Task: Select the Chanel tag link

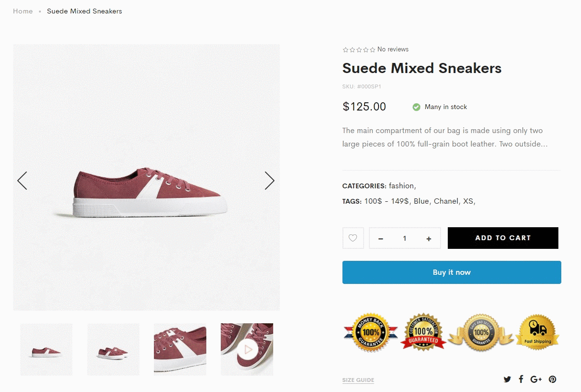Action: coord(446,201)
